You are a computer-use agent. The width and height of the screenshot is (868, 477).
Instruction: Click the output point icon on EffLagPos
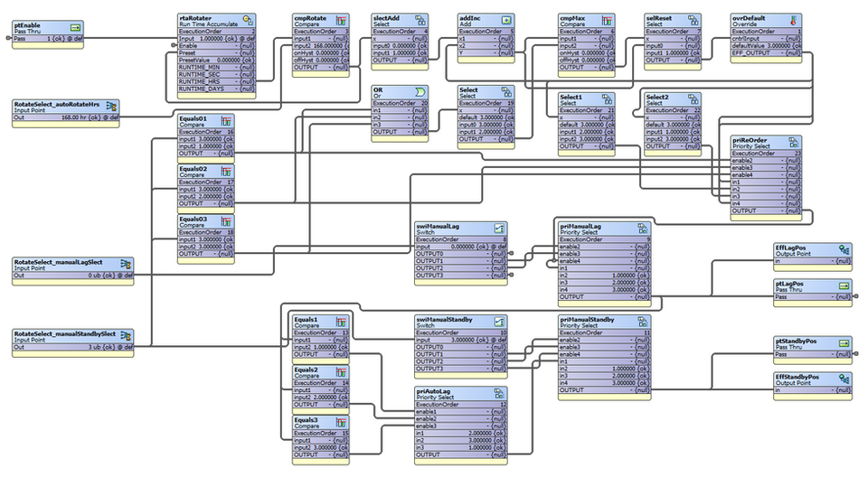pos(844,250)
